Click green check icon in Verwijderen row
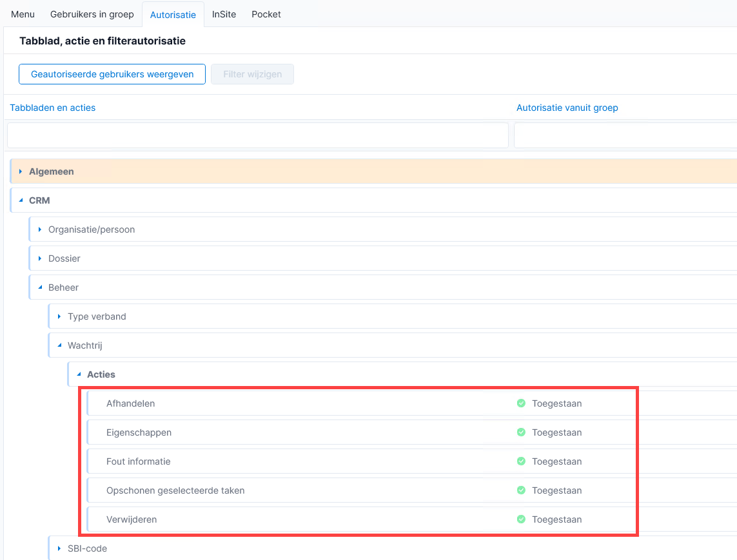737x560 pixels. 521,519
